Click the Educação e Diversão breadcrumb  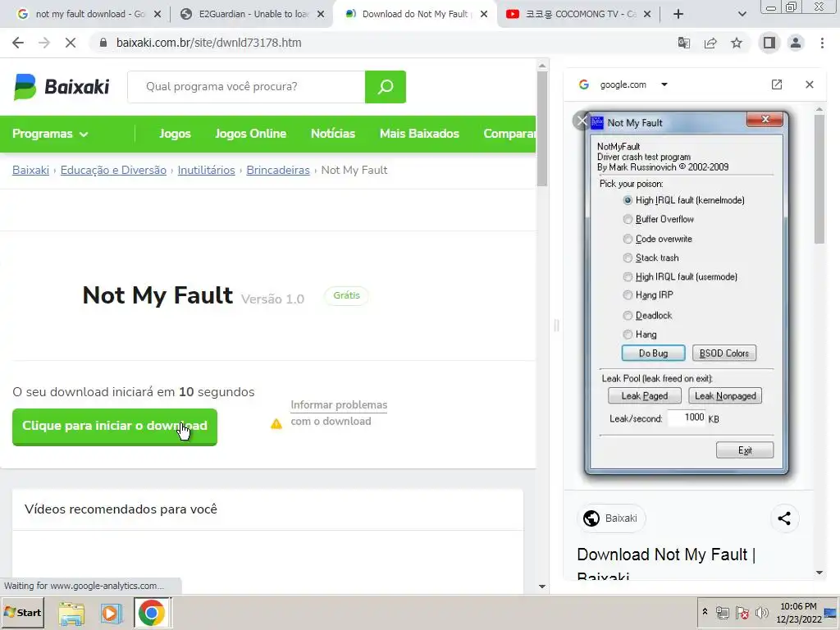pos(113,170)
